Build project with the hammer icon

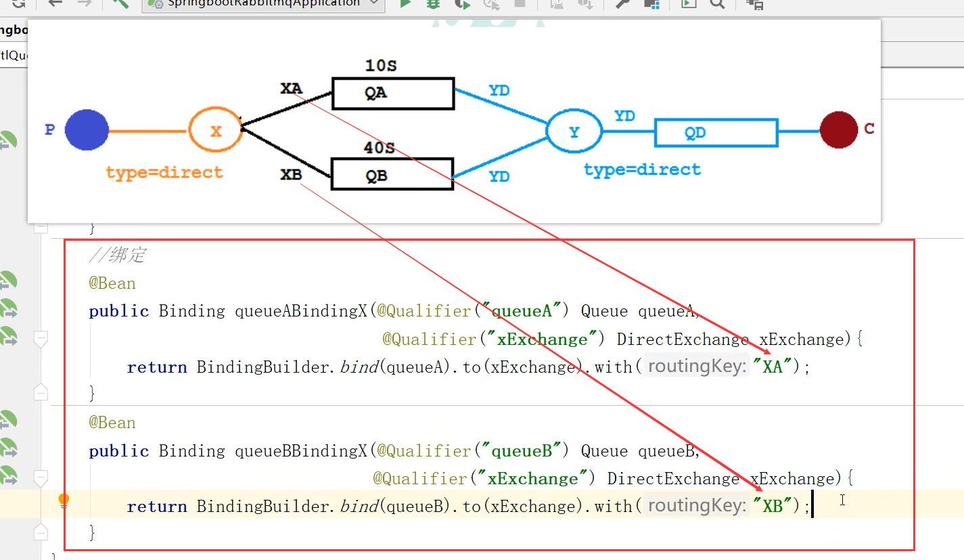[120, 3]
